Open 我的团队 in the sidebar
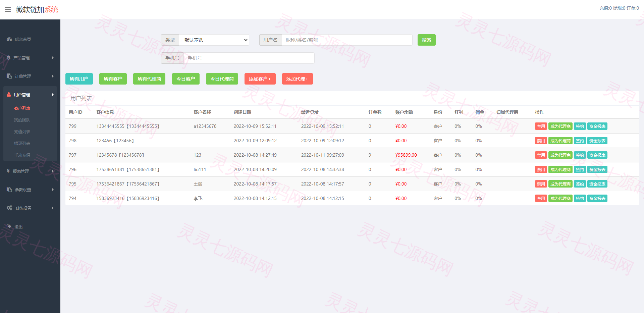This screenshot has width=644, height=313. pos(22,120)
